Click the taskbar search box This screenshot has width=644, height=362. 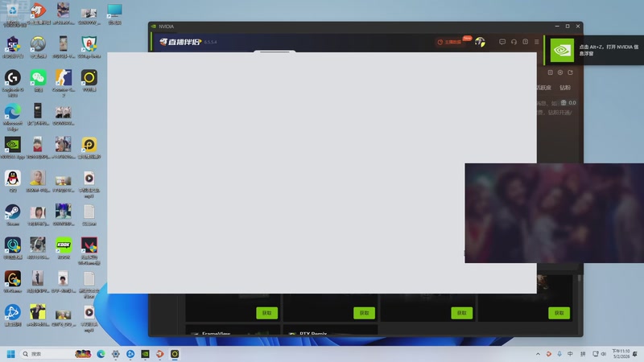(x=56, y=354)
